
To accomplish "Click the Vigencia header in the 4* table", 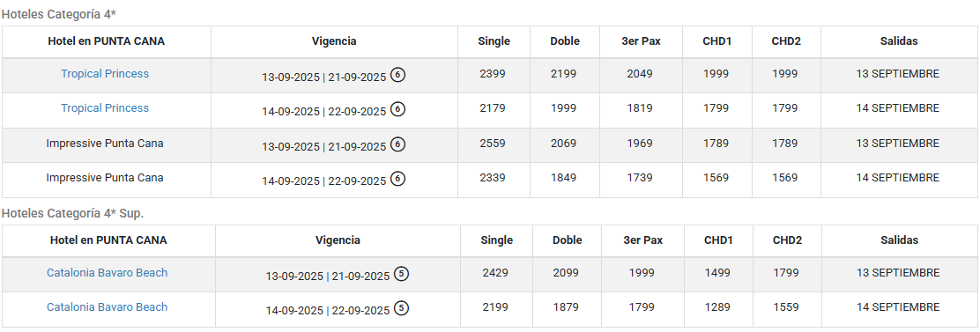I will pos(334,41).
